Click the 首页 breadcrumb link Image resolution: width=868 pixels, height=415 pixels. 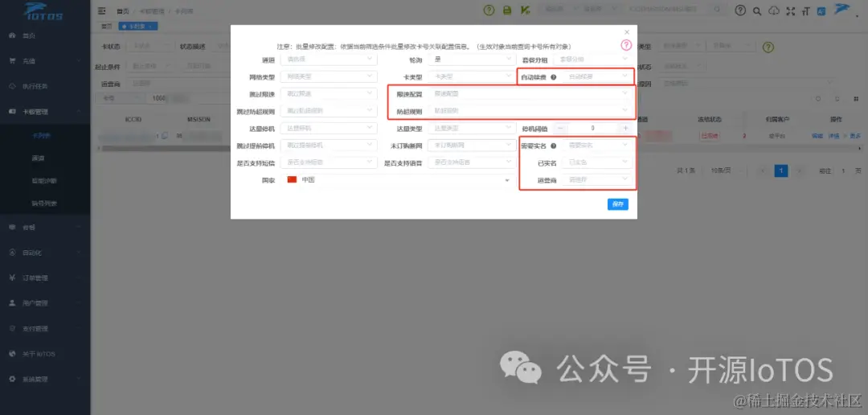pyautogui.click(x=121, y=11)
